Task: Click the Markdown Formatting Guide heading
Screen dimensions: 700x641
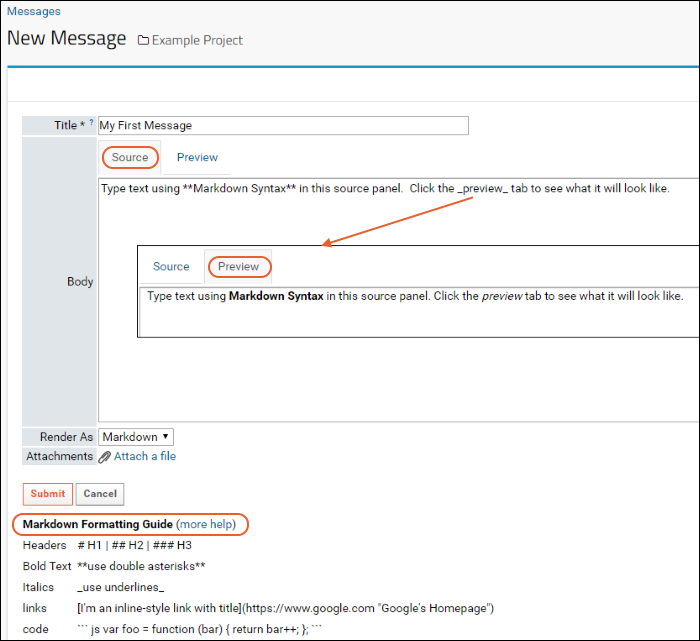Action: [98, 524]
